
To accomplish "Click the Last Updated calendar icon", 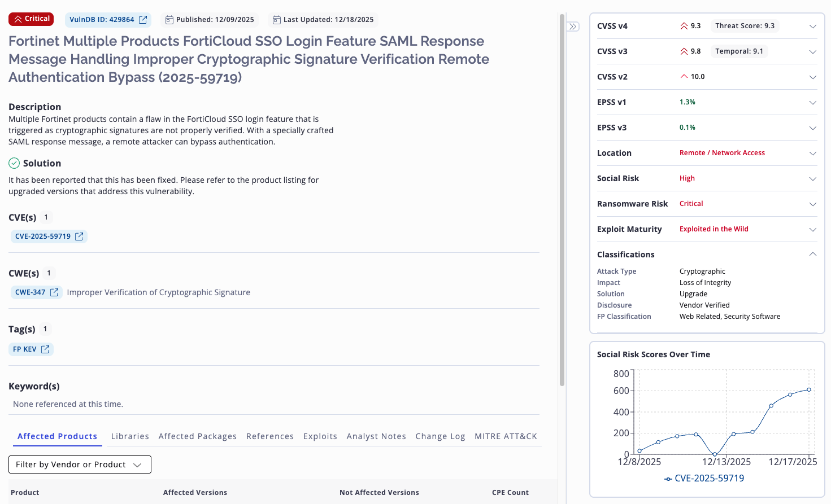I will [276, 20].
